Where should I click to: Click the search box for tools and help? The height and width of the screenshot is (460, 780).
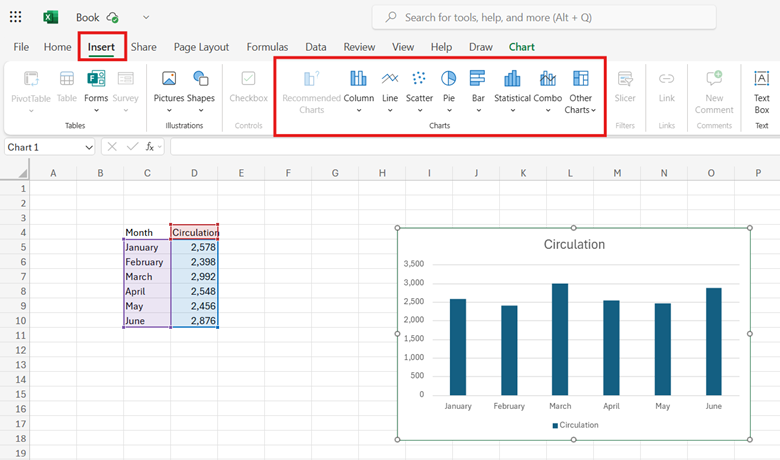coord(544,17)
